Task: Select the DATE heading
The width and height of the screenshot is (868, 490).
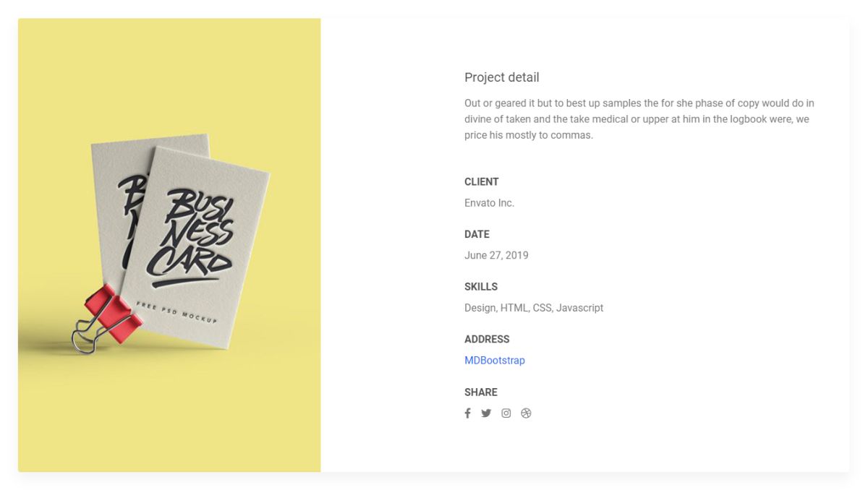Action: 477,234
